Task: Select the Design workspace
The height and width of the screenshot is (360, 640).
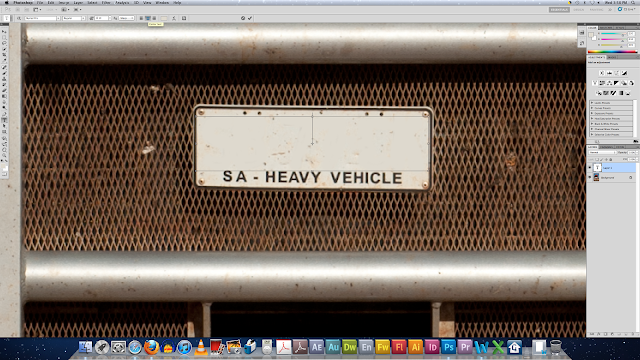Action: pyautogui.click(x=578, y=9)
